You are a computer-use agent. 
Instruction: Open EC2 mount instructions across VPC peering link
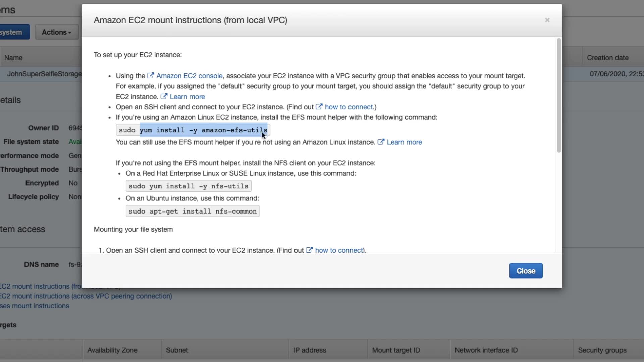pyautogui.click(x=86, y=296)
